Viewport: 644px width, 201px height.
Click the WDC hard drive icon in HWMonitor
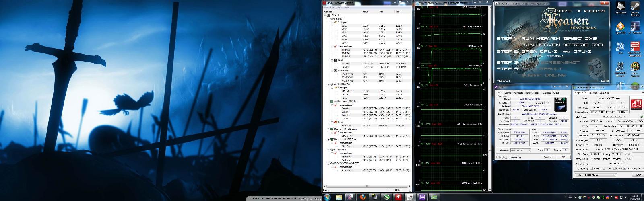point(332,163)
